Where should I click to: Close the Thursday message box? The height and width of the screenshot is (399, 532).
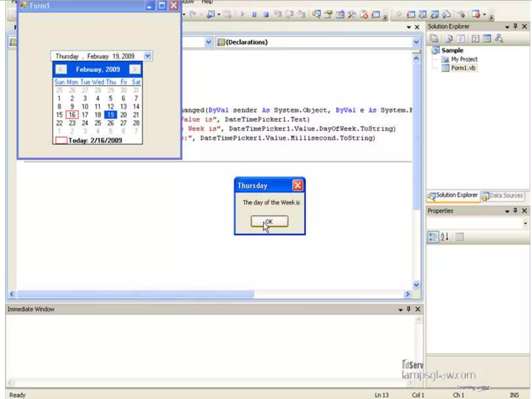297,185
